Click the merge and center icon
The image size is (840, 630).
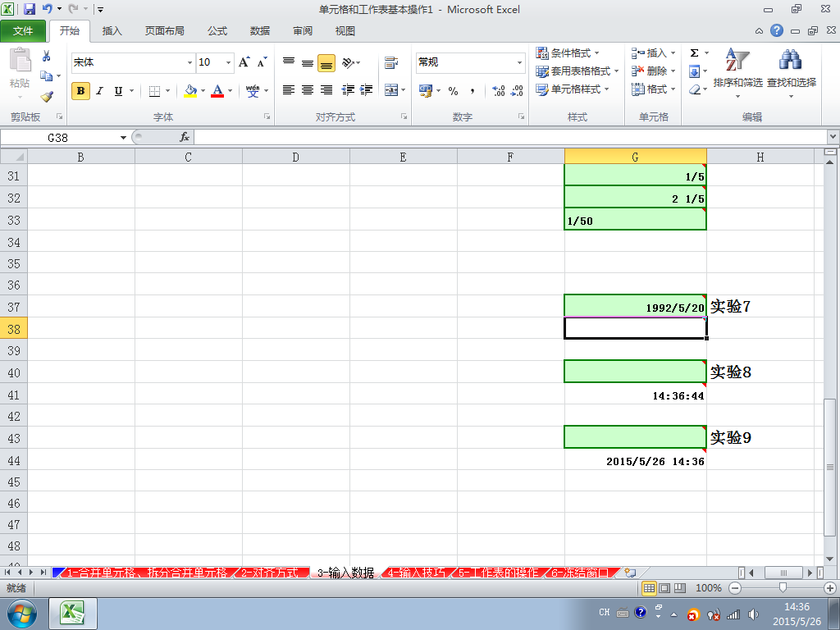[391, 90]
